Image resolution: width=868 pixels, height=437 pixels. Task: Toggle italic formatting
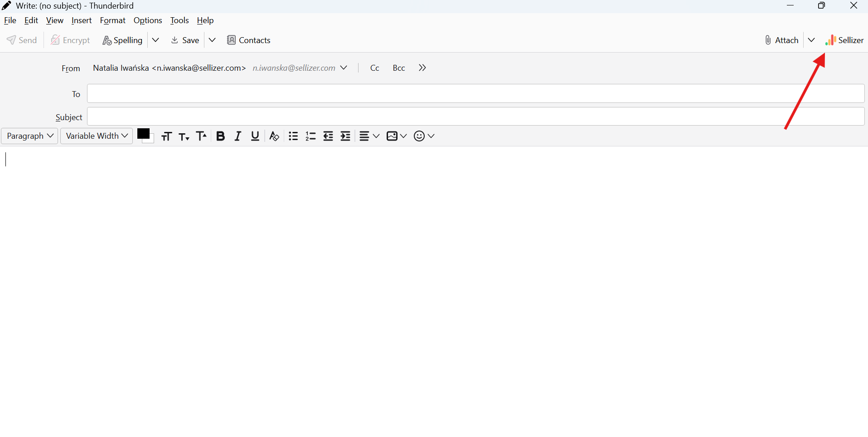(238, 136)
